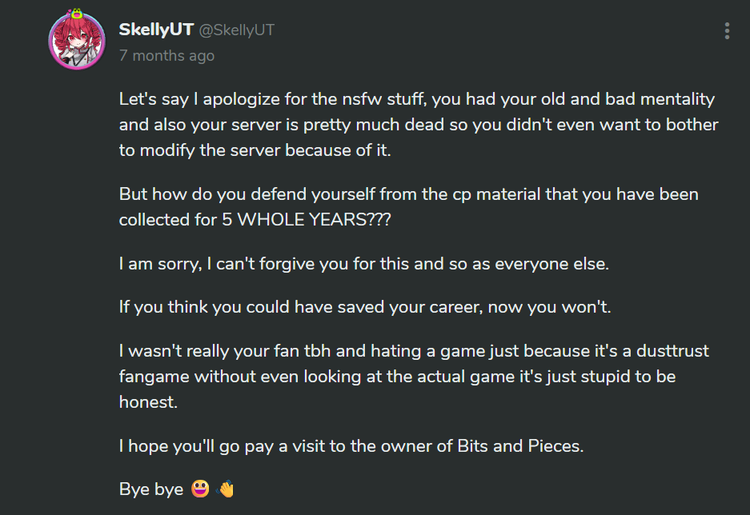Open the three-dot post options menu
750x515 pixels.
click(727, 31)
